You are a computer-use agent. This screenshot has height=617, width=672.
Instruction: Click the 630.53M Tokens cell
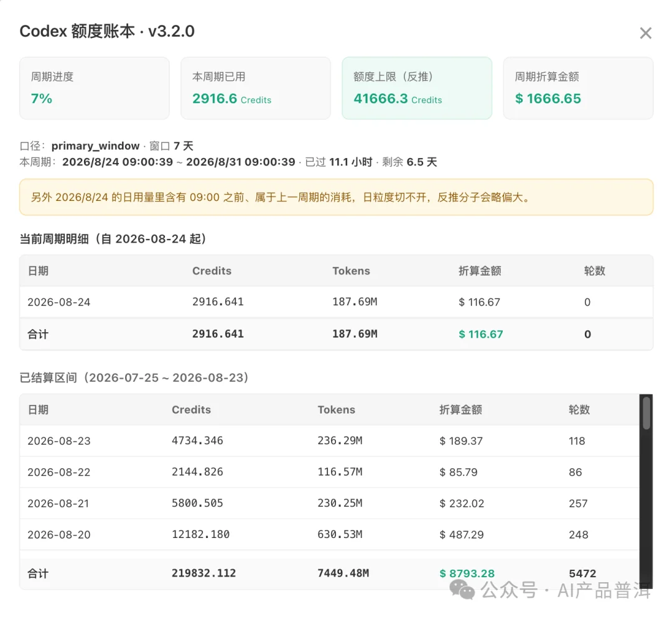coord(340,534)
